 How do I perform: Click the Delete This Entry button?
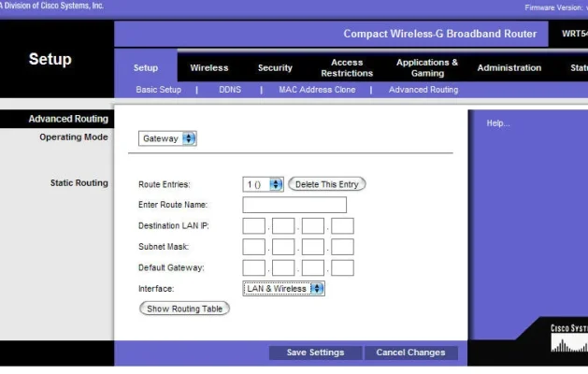click(326, 184)
